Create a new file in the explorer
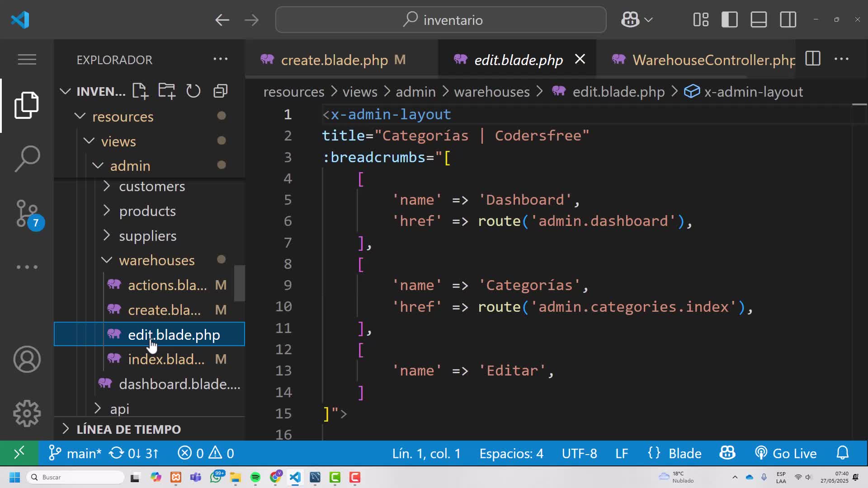This screenshot has width=868, height=488. tap(140, 91)
